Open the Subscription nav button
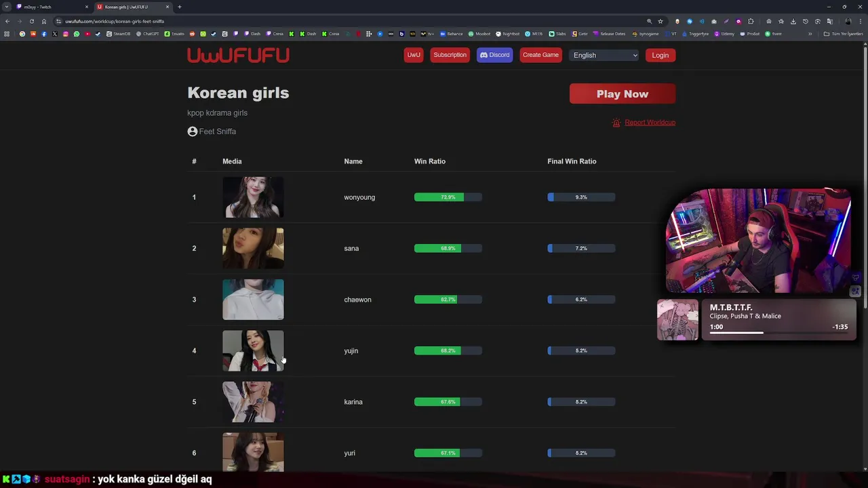868x488 pixels. (450, 56)
